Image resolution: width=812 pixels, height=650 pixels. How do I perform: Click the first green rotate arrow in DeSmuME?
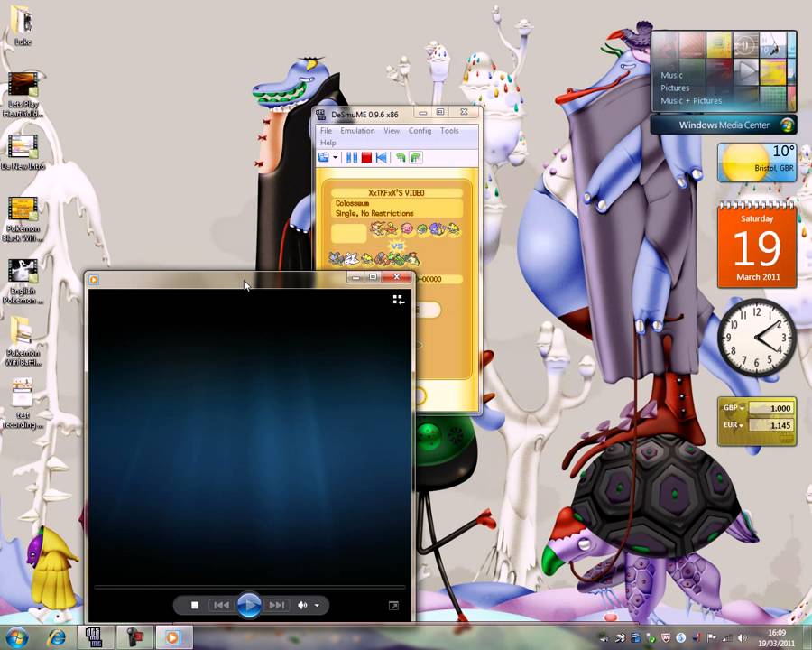click(401, 157)
